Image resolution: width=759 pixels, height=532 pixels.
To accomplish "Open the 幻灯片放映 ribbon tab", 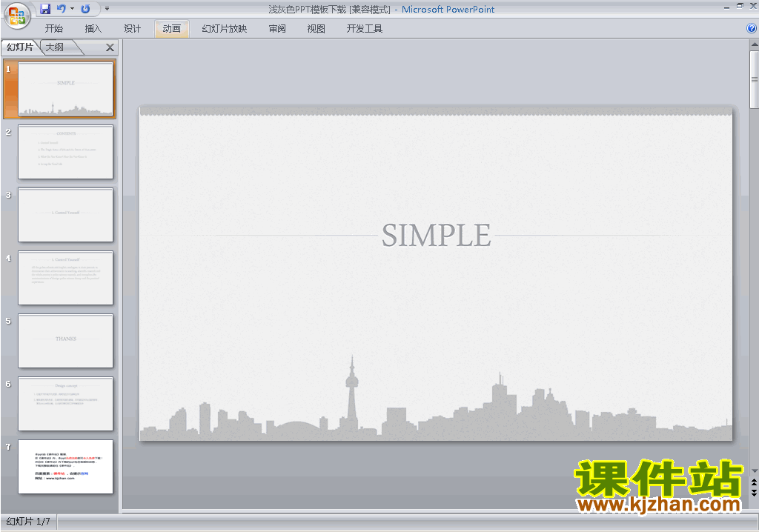I will (225, 29).
